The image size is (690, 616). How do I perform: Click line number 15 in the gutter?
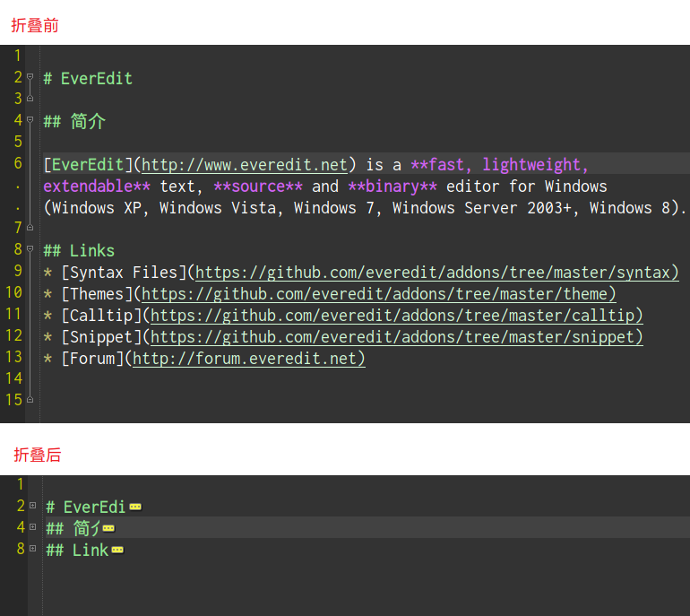(13, 400)
